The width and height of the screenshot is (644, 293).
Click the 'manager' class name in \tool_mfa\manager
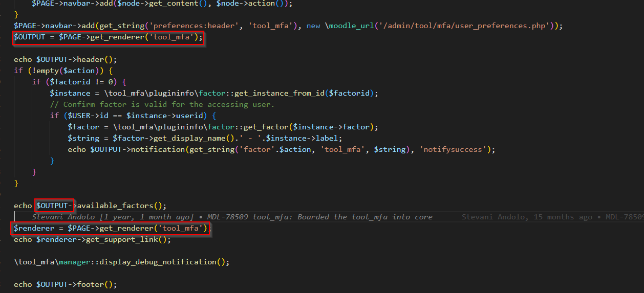(74, 262)
